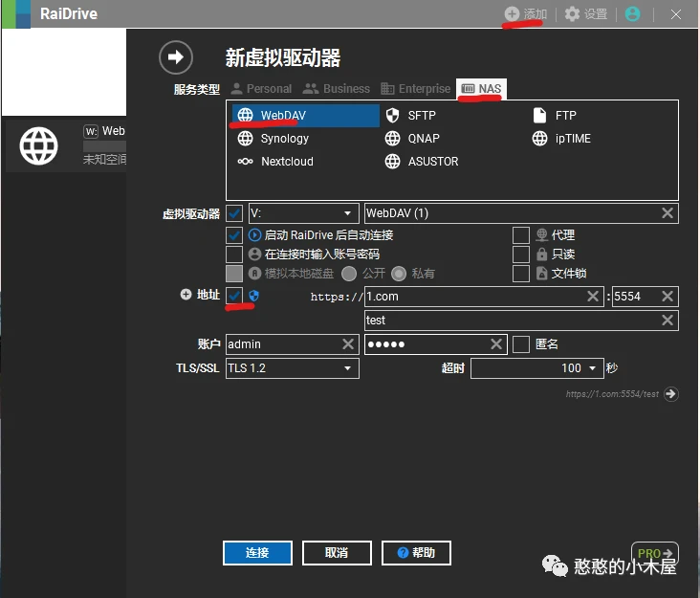This screenshot has height=598, width=700.
Task: Enable 在连接时输入账号密码 checkbox
Action: [x=234, y=255]
